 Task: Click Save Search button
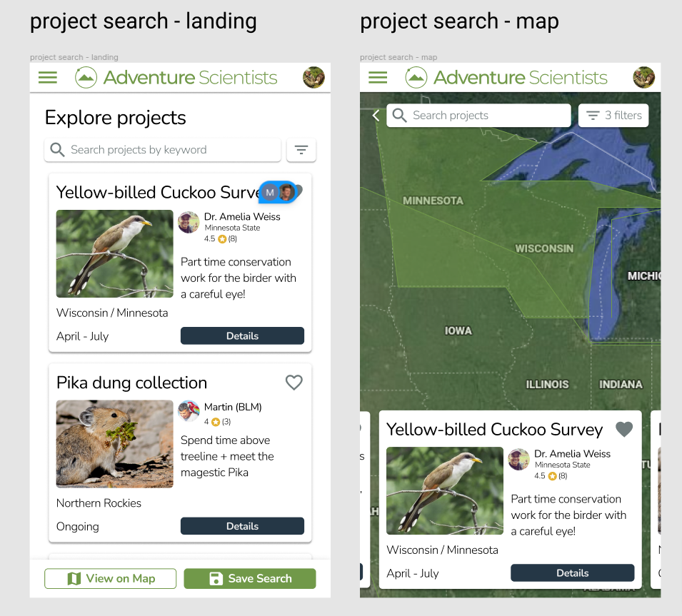coord(250,578)
